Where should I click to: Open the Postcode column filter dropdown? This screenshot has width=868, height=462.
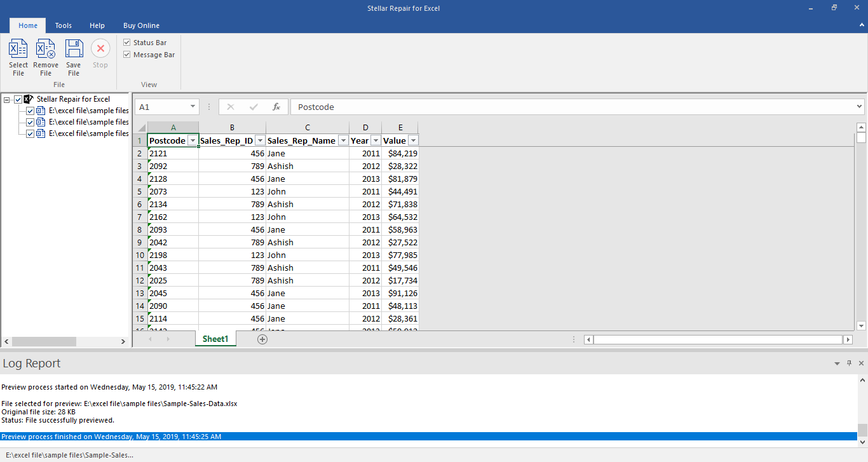coord(193,140)
